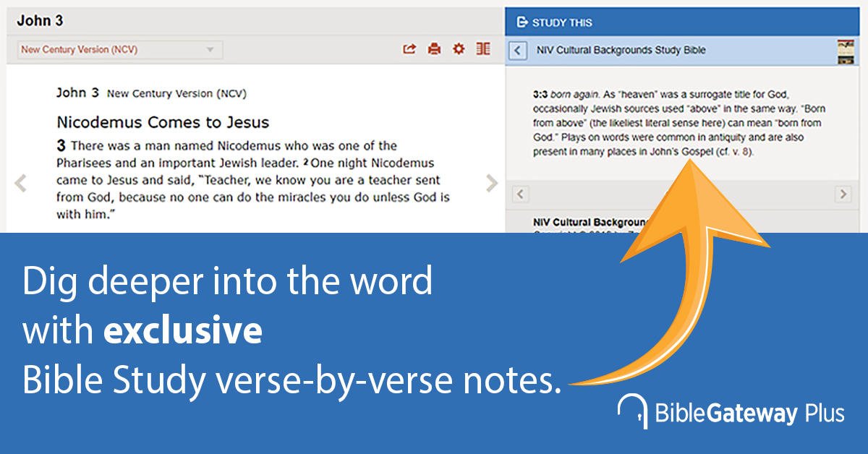The image size is (868, 454).
Task: Click the 3:3 born again note text
Action: point(679,123)
